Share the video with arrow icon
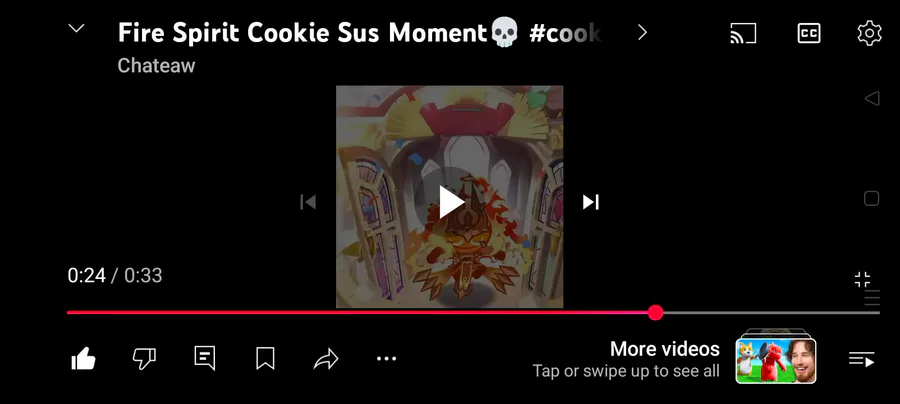Viewport: 900px width, 404px height. pyautogui.click(x=326, y=359)
